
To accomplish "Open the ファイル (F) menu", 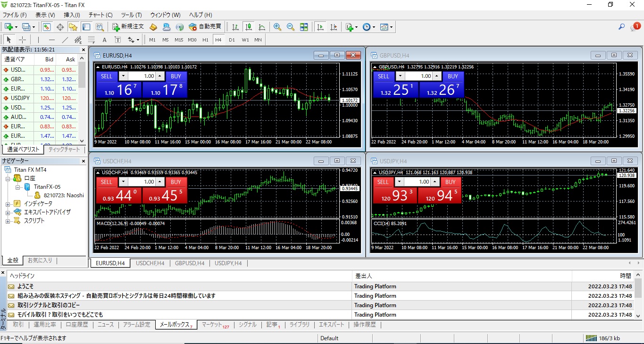I will (15, 15).
